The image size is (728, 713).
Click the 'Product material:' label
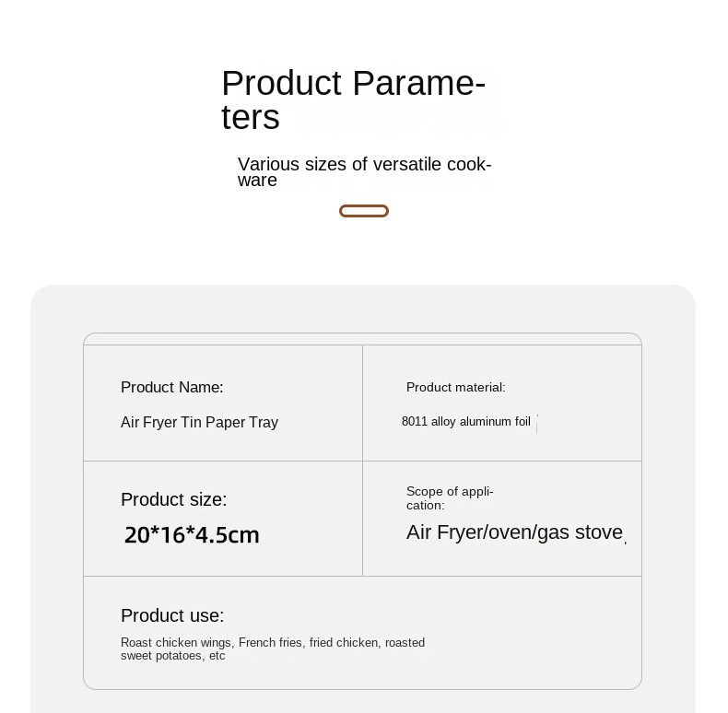coord(455,387)
